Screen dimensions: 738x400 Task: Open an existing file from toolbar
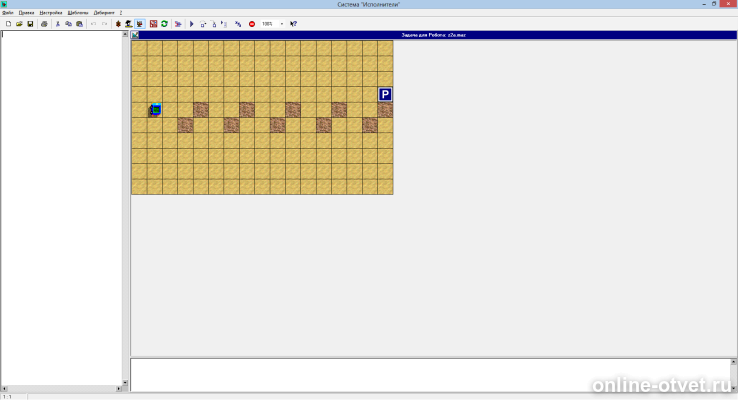click(19, 24)
